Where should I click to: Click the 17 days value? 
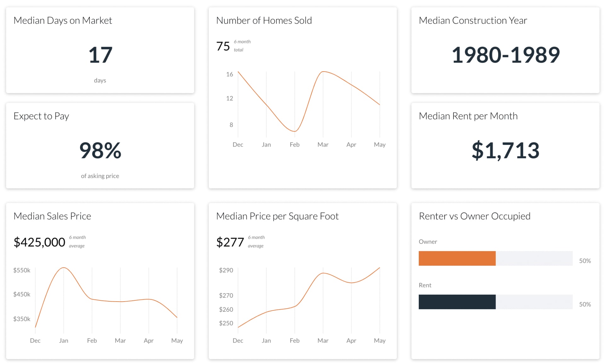click(100, 55)
